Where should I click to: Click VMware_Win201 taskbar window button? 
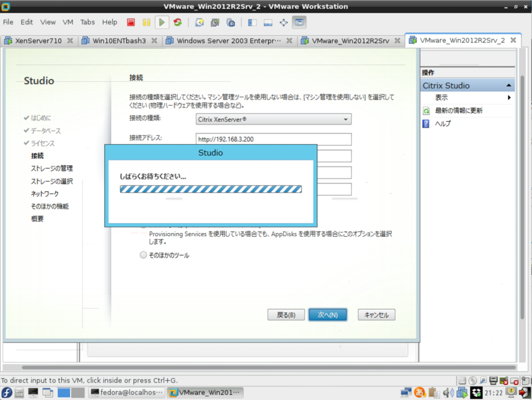click(205, 393)
